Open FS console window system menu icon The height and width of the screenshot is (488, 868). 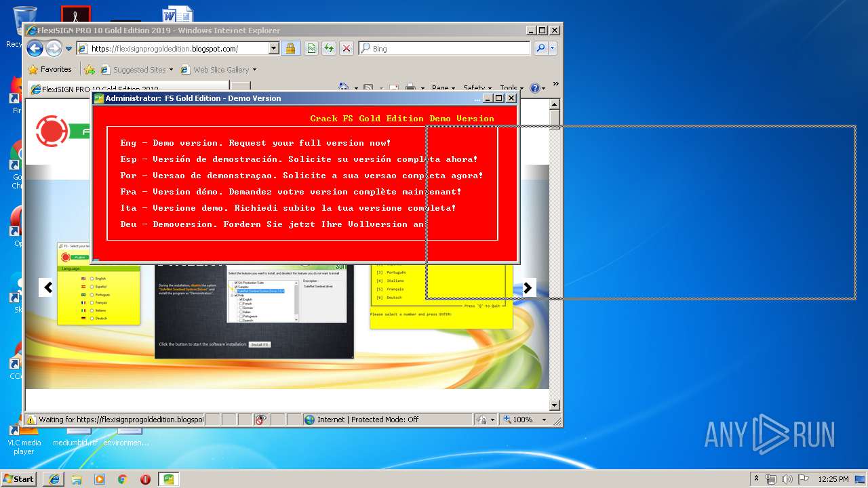point(99,98)
